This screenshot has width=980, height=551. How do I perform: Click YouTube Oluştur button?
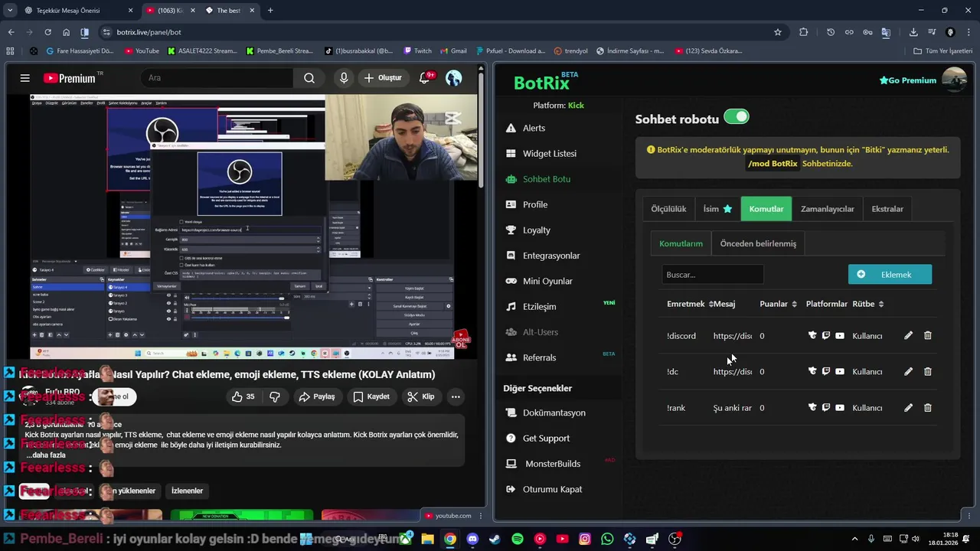coord(383,77)
